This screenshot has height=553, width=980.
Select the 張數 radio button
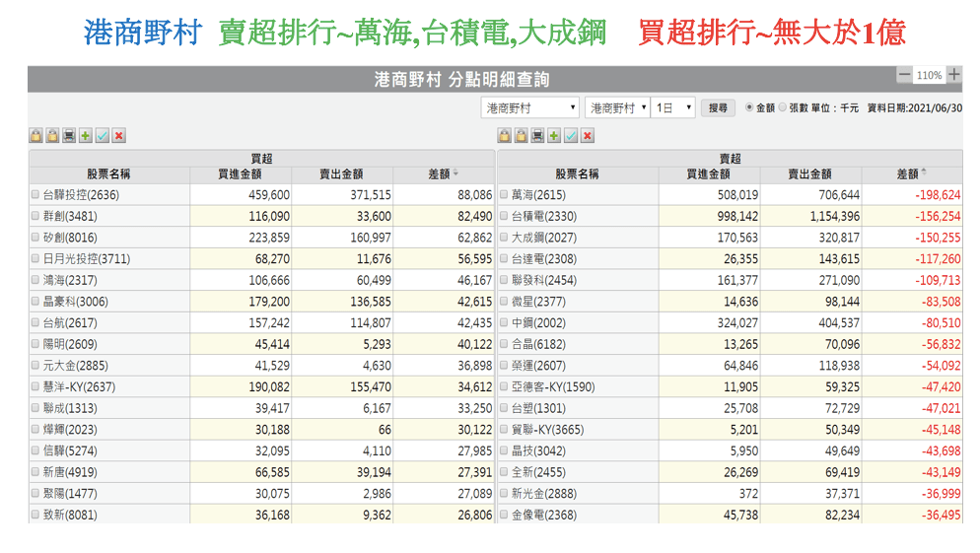(783, 107)
